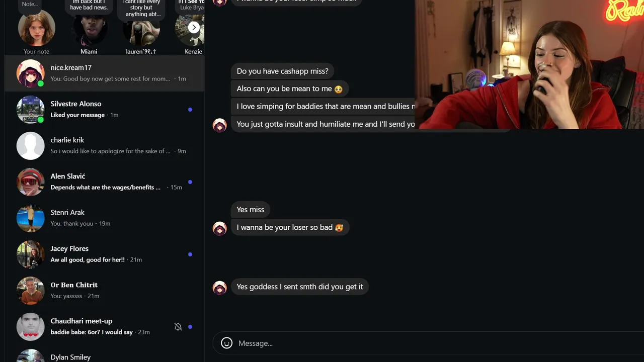The height and width of the screenshot is (362, 644).
Task: Open Stenri Arak conversation
Action: click(x=105, y=218)
